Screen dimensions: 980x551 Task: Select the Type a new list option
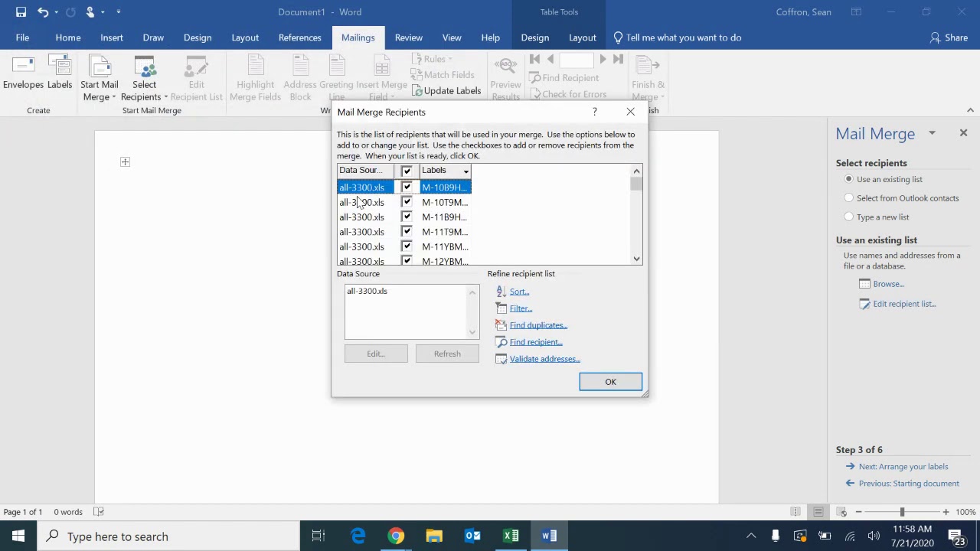tap(848, 217)
